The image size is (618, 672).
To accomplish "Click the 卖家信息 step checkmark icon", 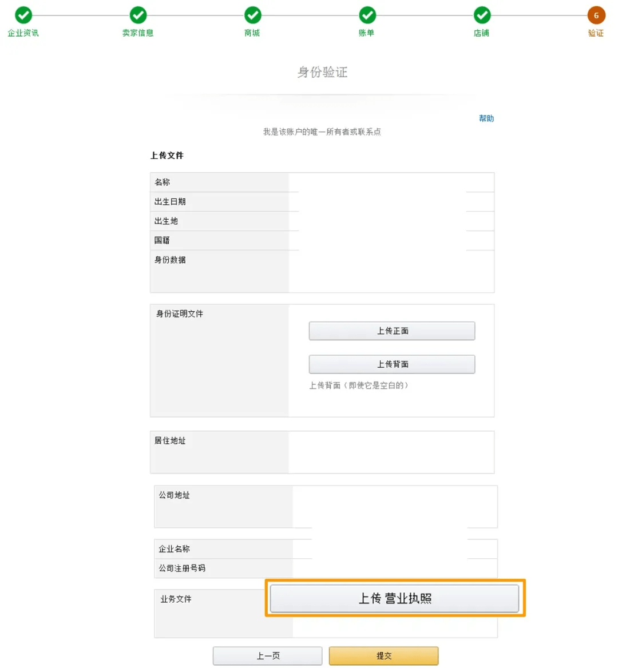I will [x=138, y=15].
